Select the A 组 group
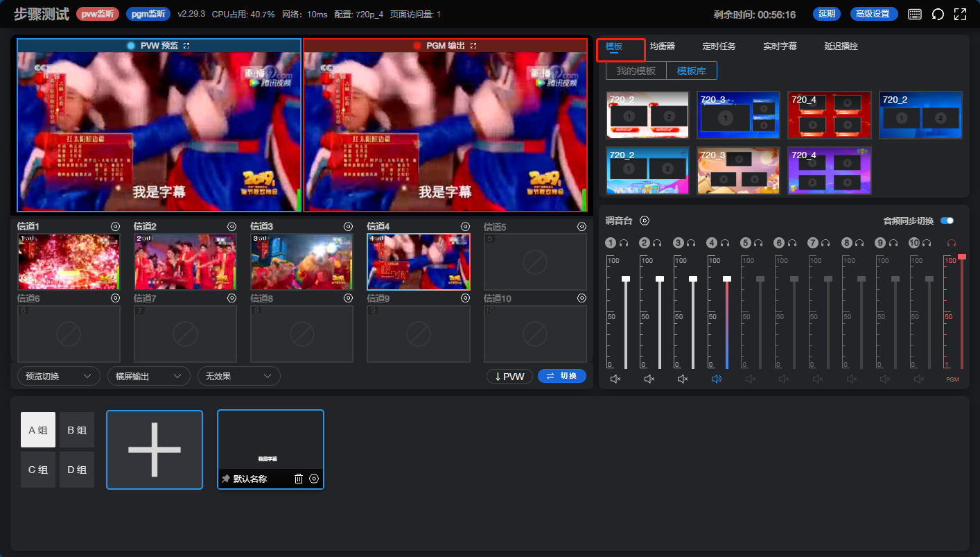This screenshot has height=557, width=980. click(x=38, y=430)
